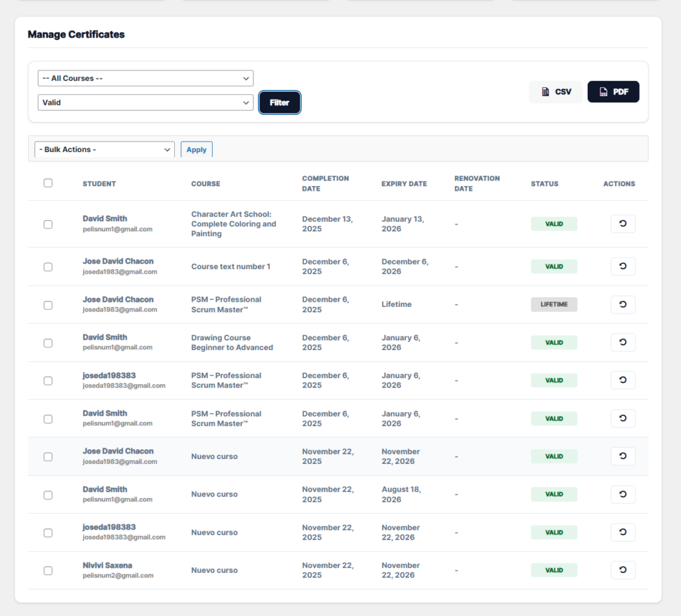Click renew icon for Drawing Course Beginner to Advanced
This screenshot has height=616, width=681.
click(x=622, y=342)
